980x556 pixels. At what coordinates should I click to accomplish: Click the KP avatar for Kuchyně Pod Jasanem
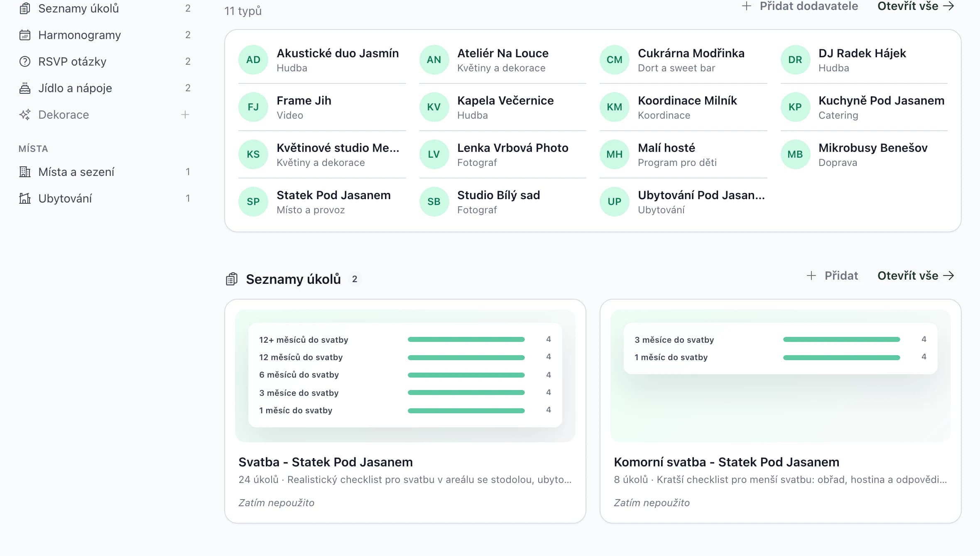click(x=795, y=107)
